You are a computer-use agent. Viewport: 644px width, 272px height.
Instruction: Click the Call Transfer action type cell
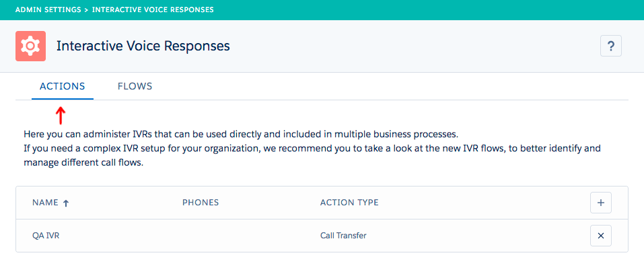coord(343,236)
